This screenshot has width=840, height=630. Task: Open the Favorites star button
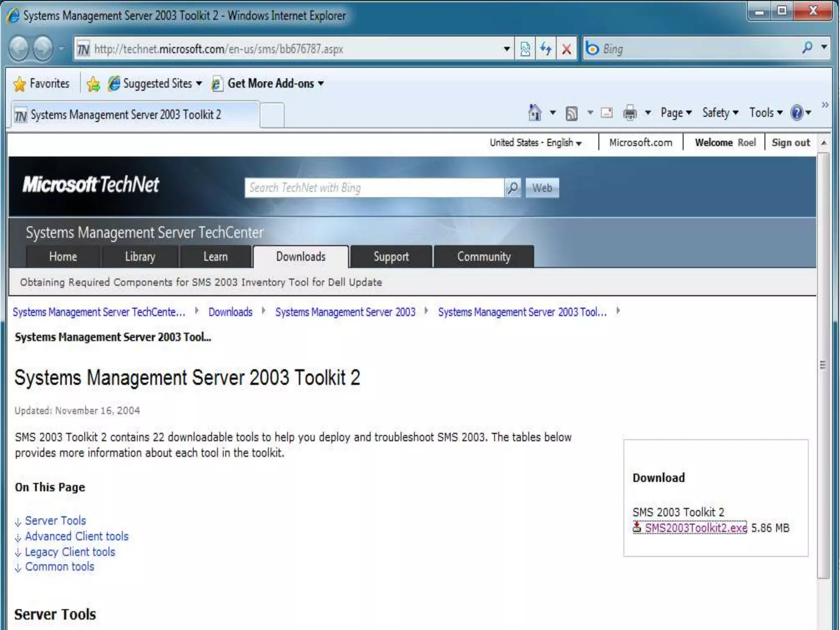[41, 84]
